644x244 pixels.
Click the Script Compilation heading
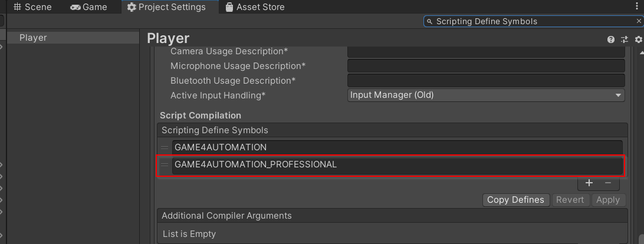[201, 116]
